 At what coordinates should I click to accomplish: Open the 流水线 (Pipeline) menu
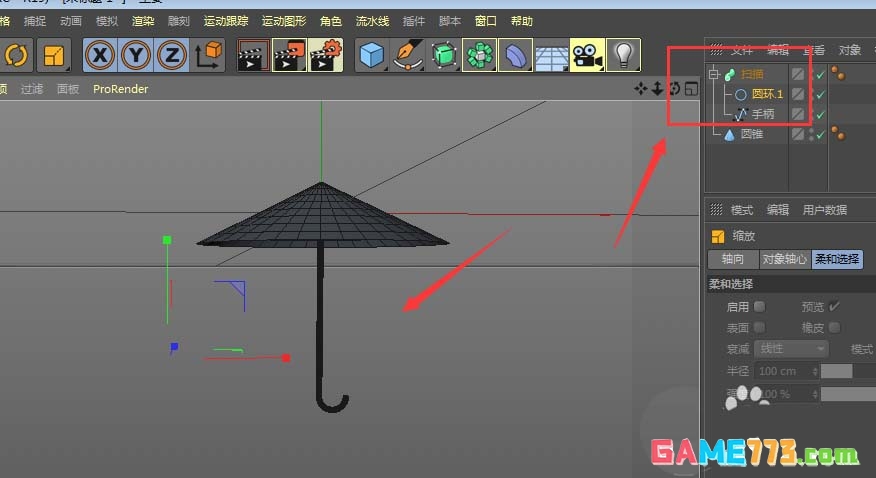click(372, 21)
